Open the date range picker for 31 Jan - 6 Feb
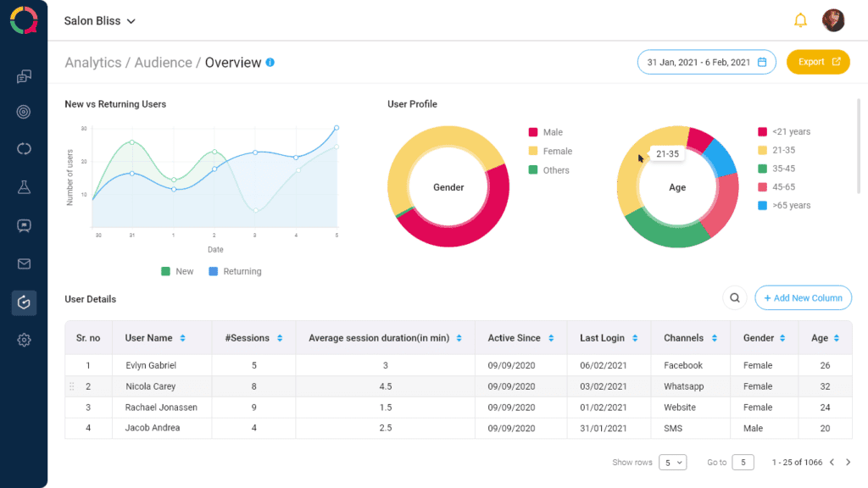The image size is (868, 488). 706,61
